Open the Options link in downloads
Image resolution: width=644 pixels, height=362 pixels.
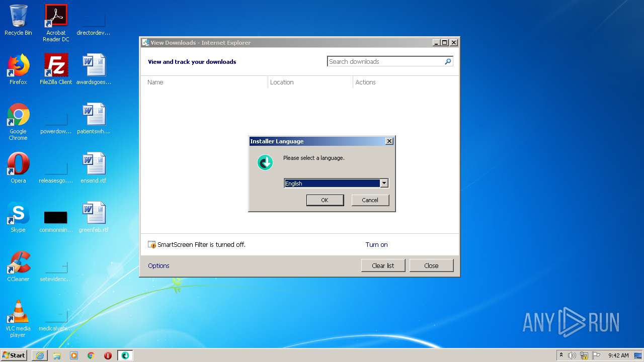point(158,266)
